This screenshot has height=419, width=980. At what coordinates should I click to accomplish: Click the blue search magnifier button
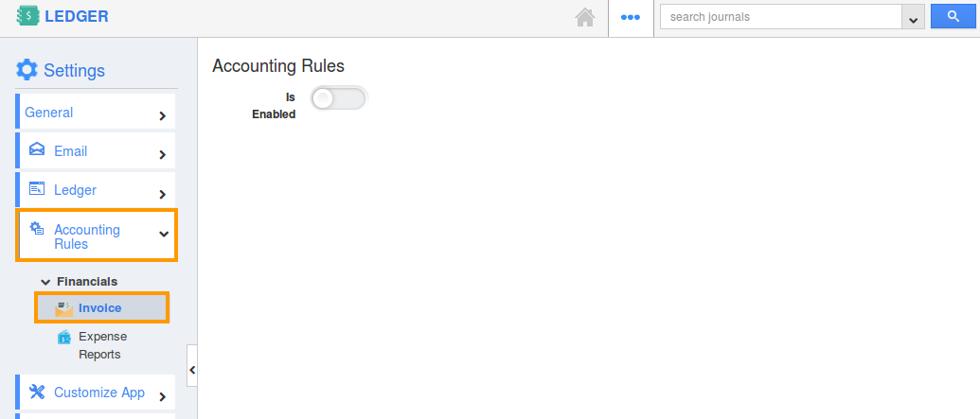pyautogui.click(x=953, y=16)
